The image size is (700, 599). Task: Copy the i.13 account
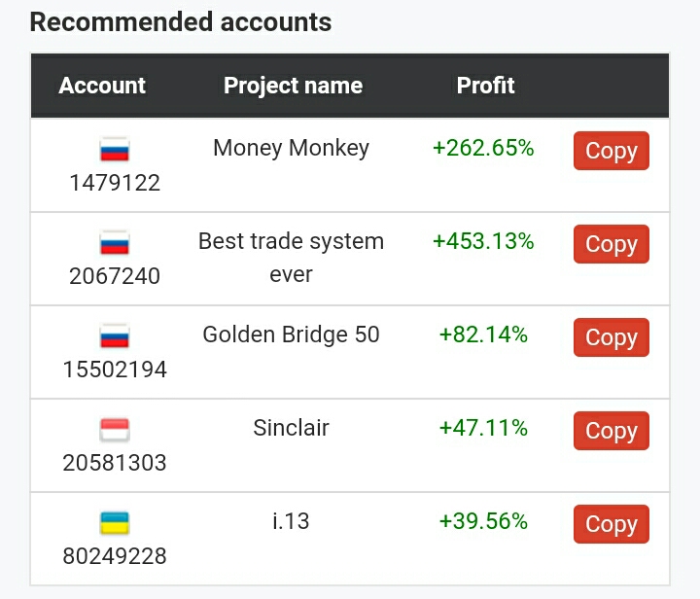(612, 524)
